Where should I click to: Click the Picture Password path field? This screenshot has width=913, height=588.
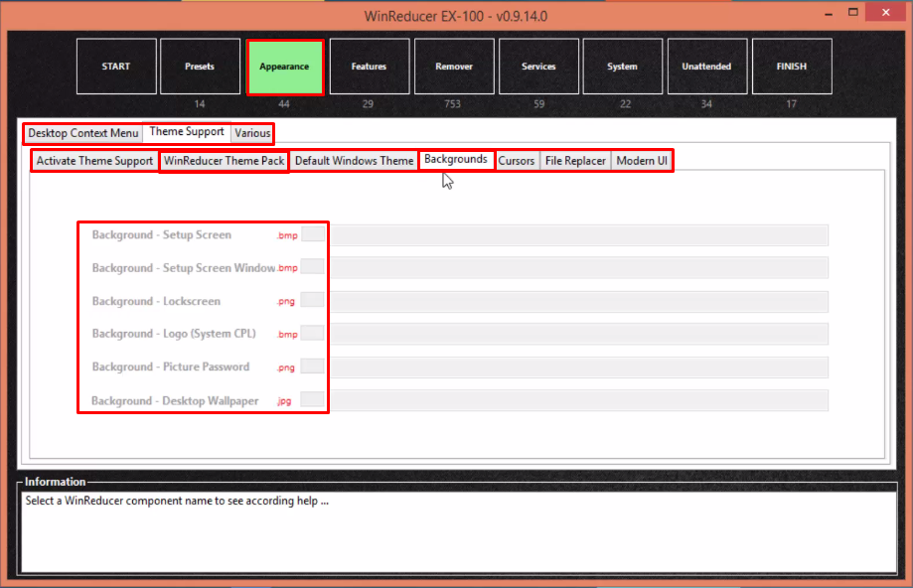coord(579,367)
